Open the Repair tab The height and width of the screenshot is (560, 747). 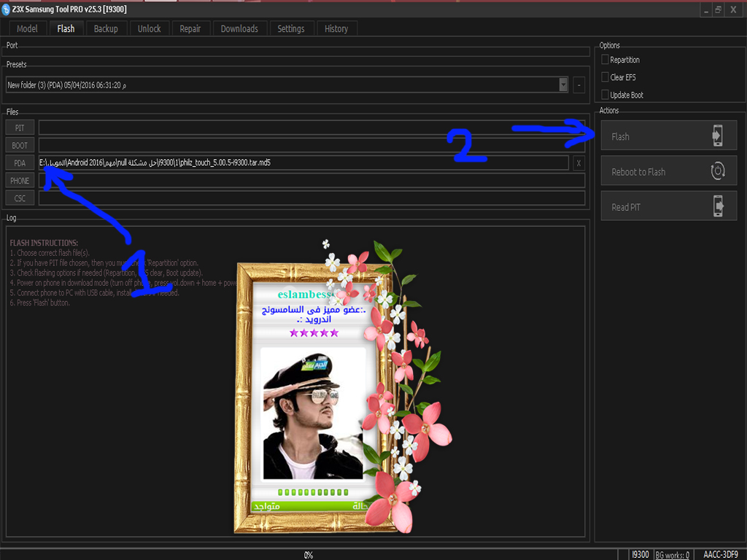[x=190, y=28]
